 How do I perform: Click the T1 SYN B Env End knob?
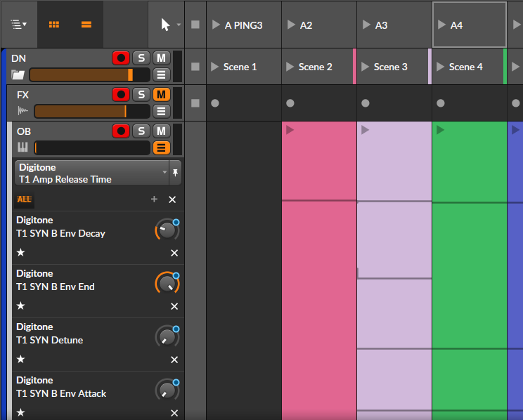tap(167, 283)
